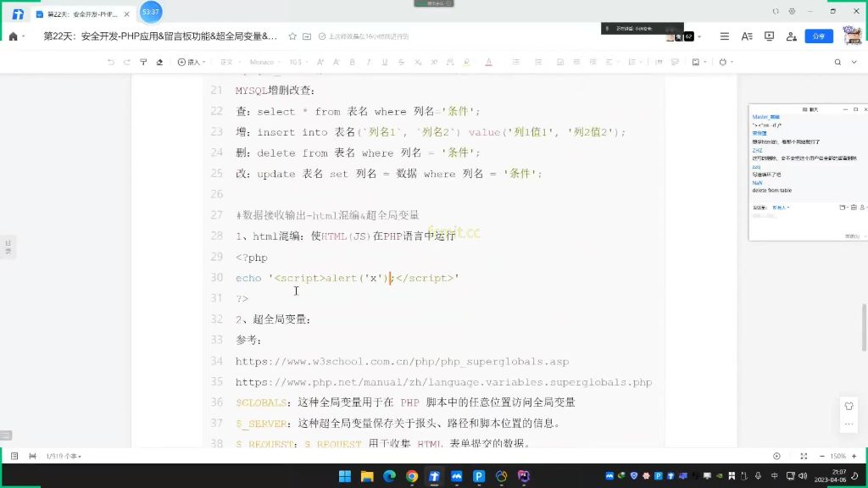
Task: Expand the online collaborators dropdown arrow
Action: coord(699,36)
